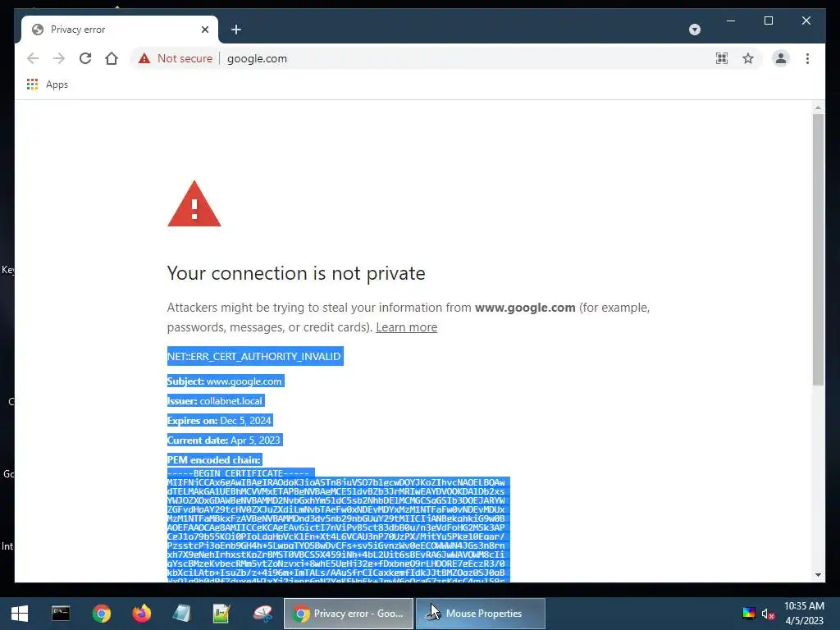Screen dimensions: 840x630
Task: Open the Apps shortcut in bookmarks bar
Action: [x=48, y=84]
